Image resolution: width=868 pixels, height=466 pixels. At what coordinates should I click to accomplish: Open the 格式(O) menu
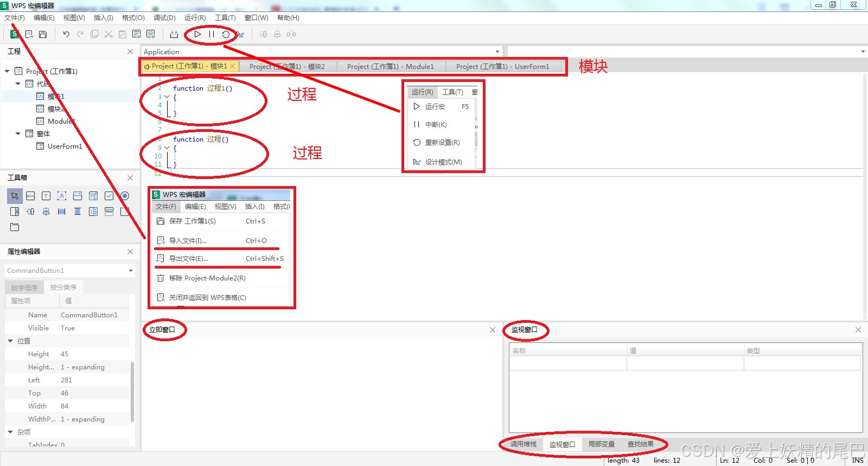(x=133, y=18)
